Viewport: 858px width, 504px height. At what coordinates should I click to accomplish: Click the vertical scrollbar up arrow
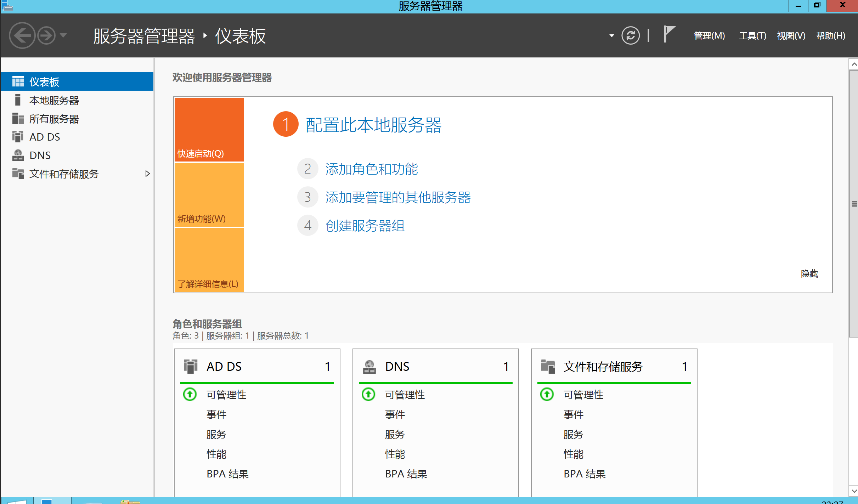coord(854,64)
